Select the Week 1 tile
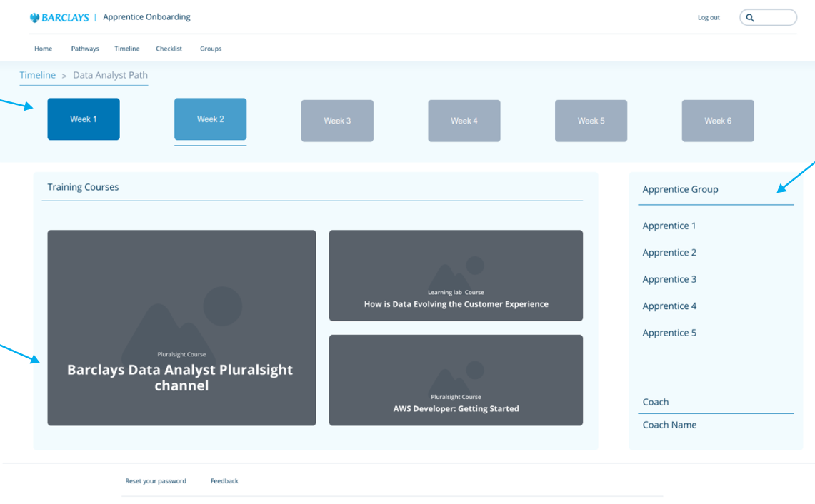815x504 pixels. pyautogui.click(x=84, y=119)
